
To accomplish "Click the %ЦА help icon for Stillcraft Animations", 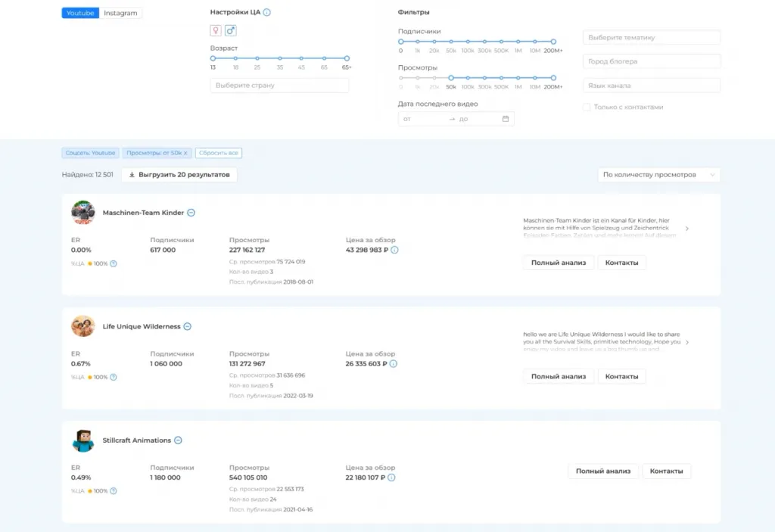I will [114, 491].
